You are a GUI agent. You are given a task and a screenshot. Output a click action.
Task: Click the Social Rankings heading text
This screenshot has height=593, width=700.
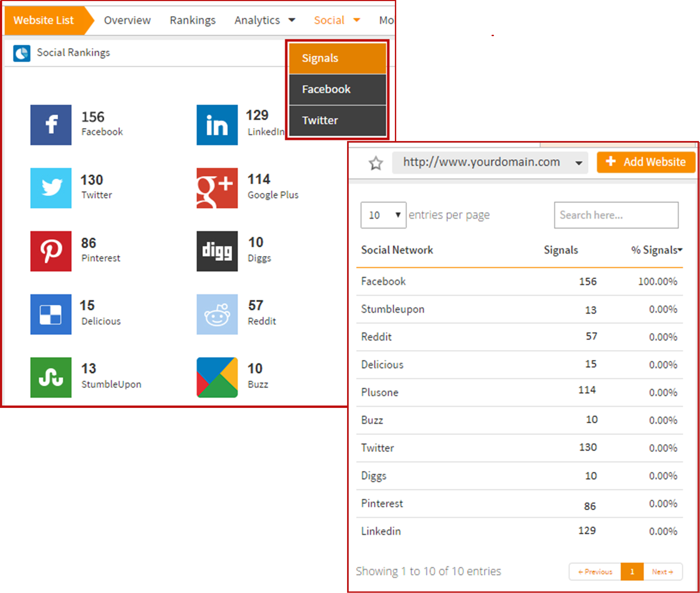coord(73,53)
